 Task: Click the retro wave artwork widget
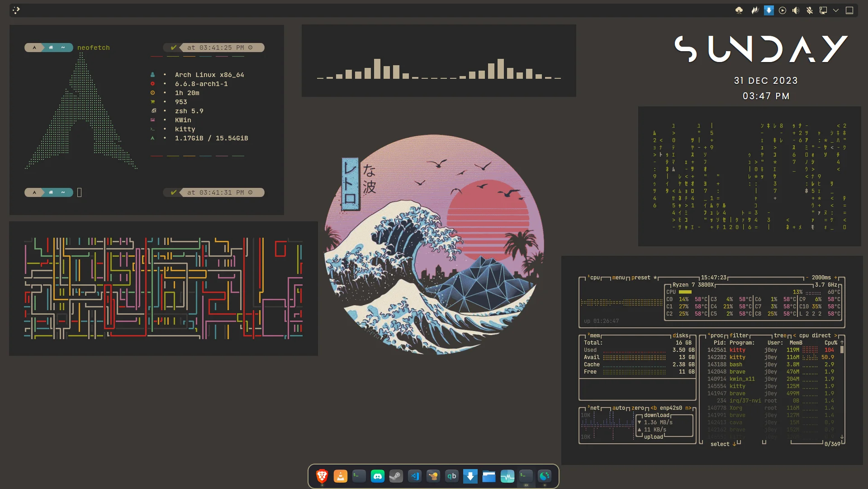(x=434, y=244)
